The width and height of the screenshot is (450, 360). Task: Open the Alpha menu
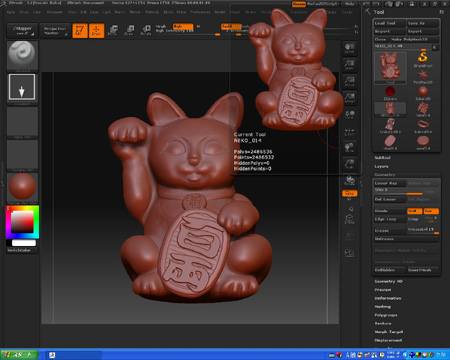point(11,12)
